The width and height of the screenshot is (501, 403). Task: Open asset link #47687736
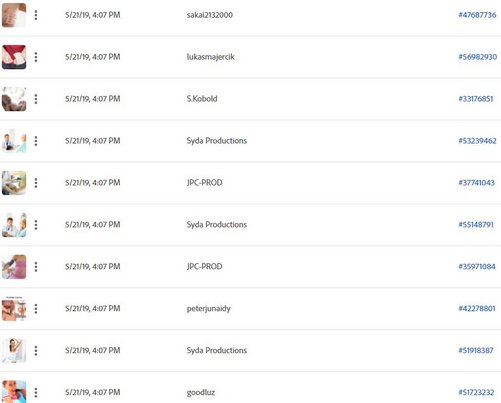point(477,15)
